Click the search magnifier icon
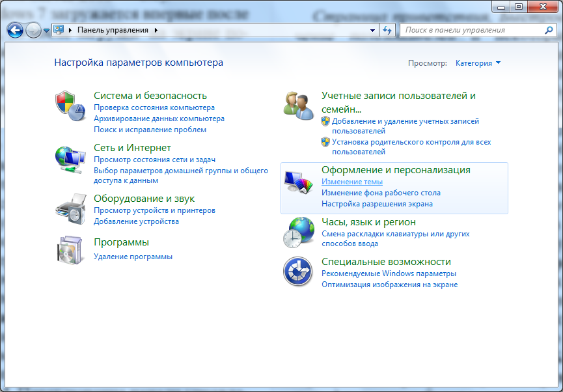This screenshot has height=392, width=563. point(549,30)
